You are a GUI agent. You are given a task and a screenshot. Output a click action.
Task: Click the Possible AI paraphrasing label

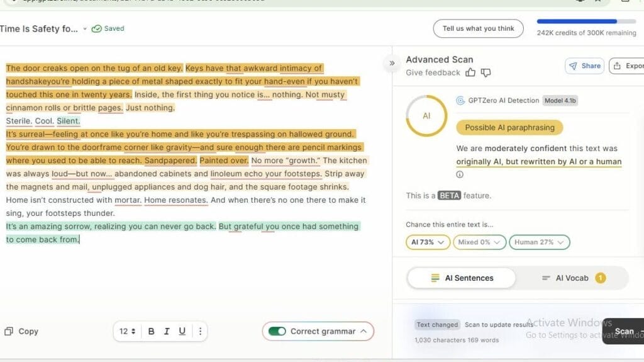point(509,128)
